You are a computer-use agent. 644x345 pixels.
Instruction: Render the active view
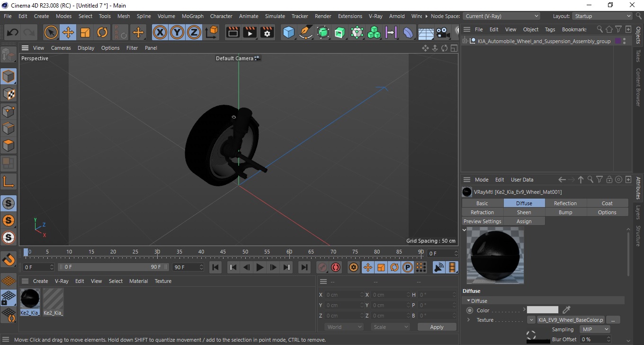click(x=233, y=33)
